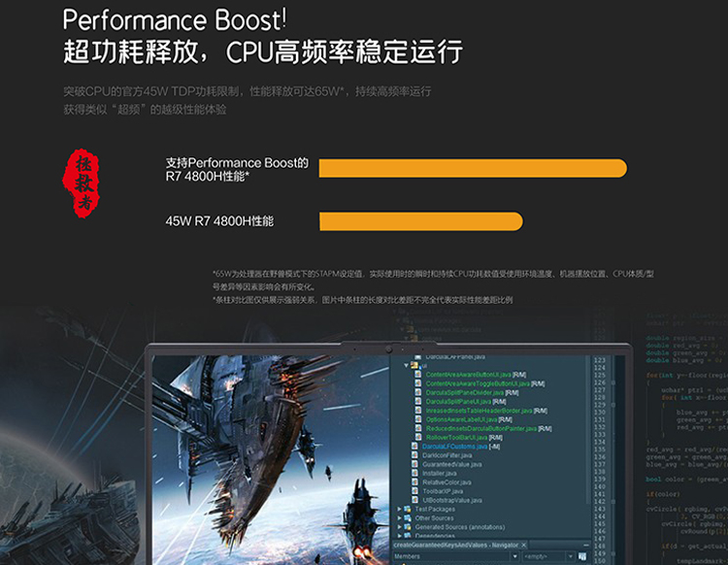Click the Performance Boost R7 4800H orange bar
This screenshot has width=728, height=565.
click(473, 168)
